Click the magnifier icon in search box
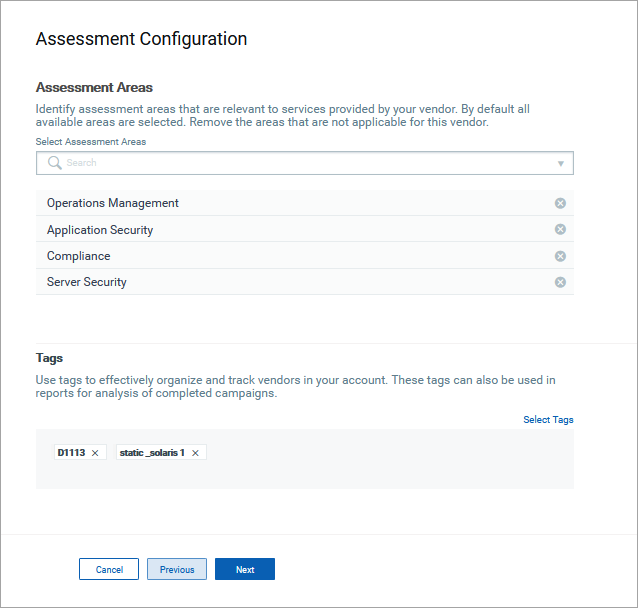 coord(54,163)
